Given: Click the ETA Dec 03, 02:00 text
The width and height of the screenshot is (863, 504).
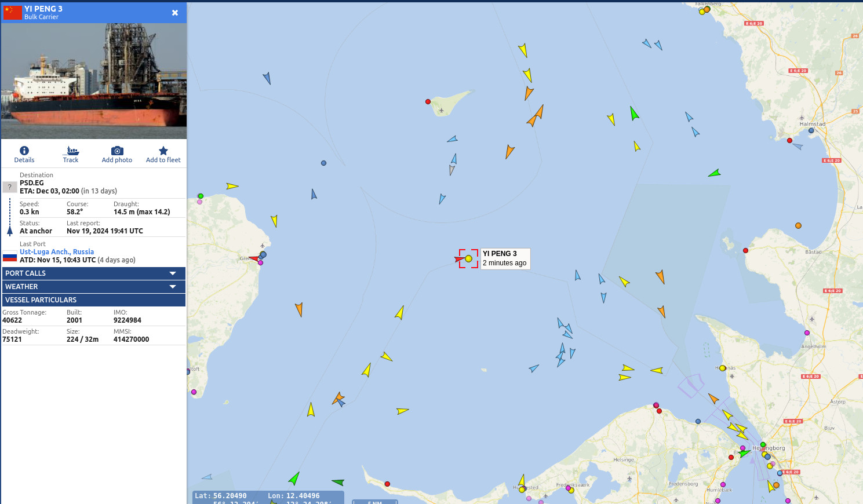Looking at the screenshot, I should [x=49, y=191].
